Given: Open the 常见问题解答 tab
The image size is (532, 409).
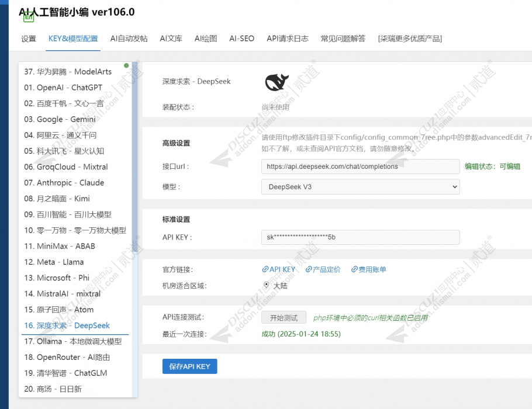Looking at the screenshot, I should coord(343,39).
